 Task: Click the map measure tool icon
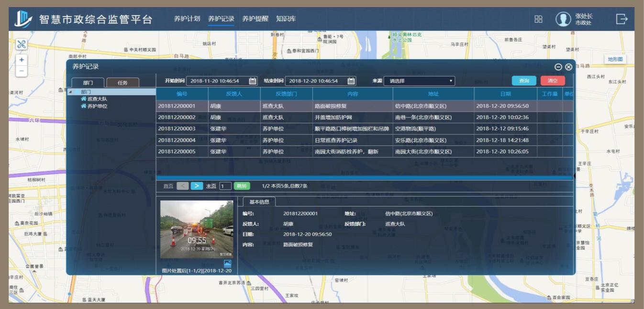tap(22, 44)
